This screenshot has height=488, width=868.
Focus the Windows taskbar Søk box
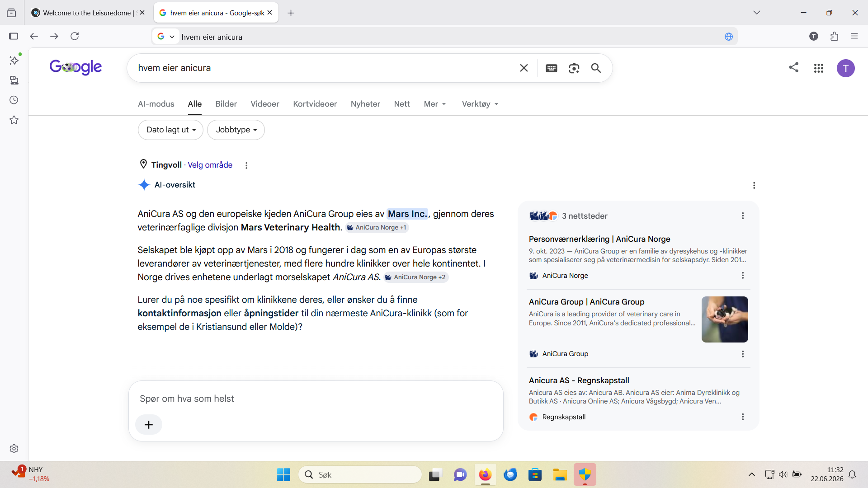(360, 474)
